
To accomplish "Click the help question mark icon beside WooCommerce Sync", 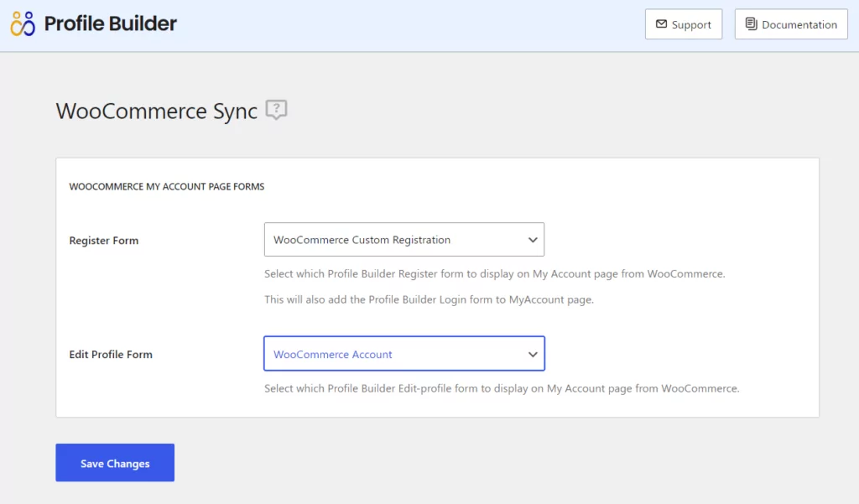I will click(x=277, y=110).
